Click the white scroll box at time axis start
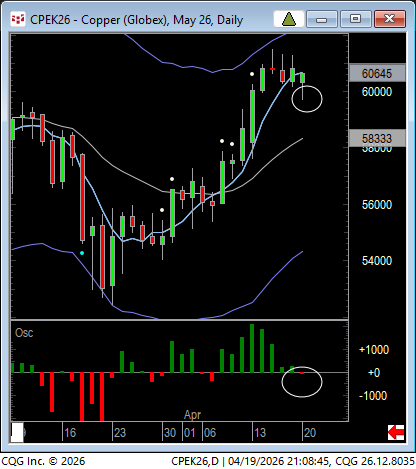This screenshot has width=416, height=469. click(x=17, y=433)
